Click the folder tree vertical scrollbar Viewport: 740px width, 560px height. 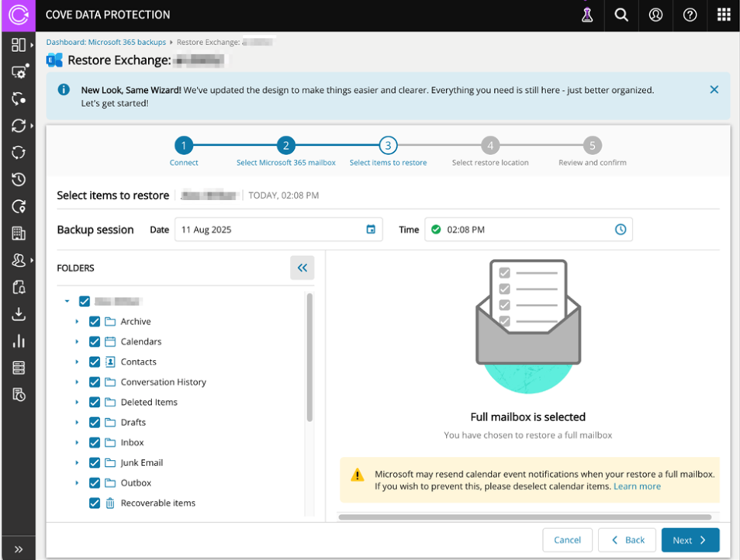click(309, 357)
